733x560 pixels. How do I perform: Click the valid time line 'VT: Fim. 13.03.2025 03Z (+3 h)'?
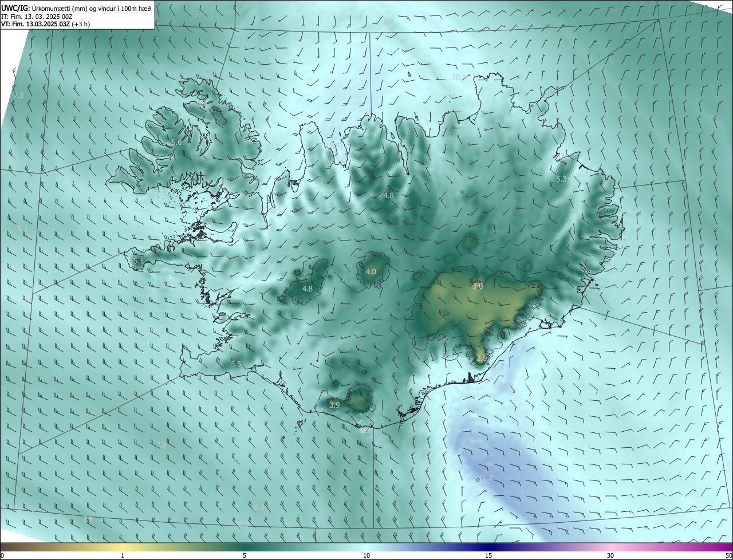pyautogui.click(x=46, y=24)
